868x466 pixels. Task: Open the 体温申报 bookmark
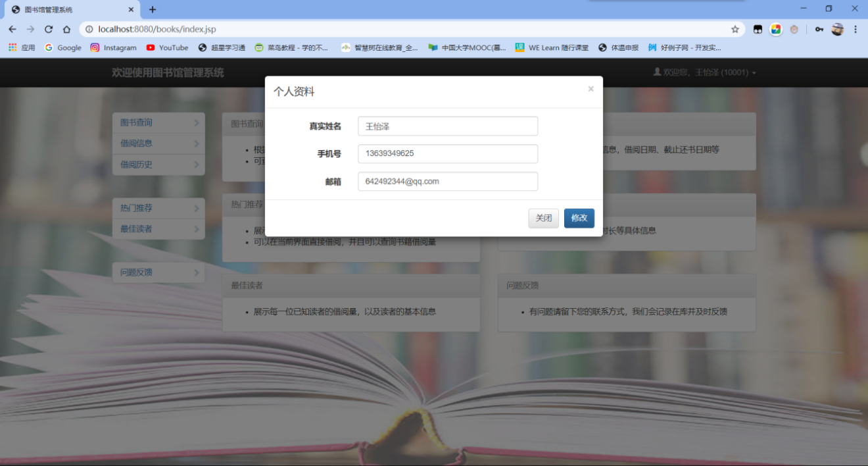point(618,47)
